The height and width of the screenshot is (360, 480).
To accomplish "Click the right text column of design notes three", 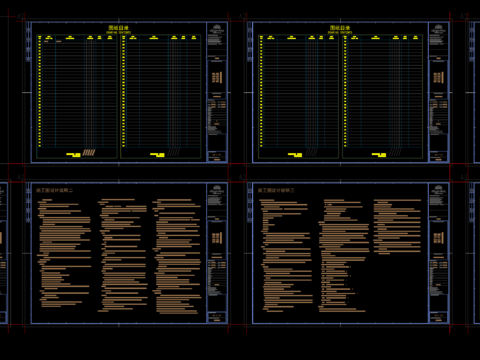I will [x=397, y=227].
